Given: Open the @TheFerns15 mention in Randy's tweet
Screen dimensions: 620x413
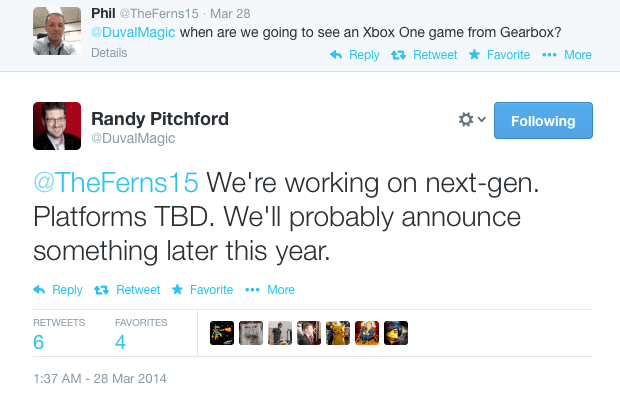Looking at the screenshot, I should (117, 183).
